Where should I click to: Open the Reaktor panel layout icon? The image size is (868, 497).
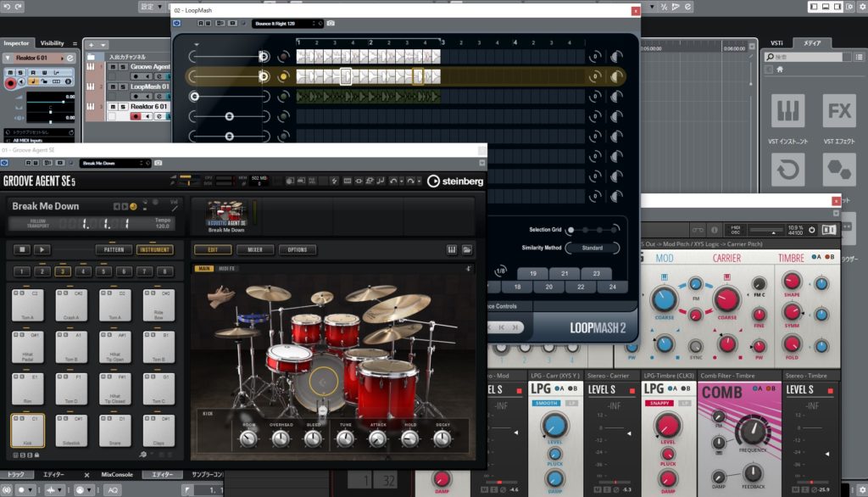(829, 229)
